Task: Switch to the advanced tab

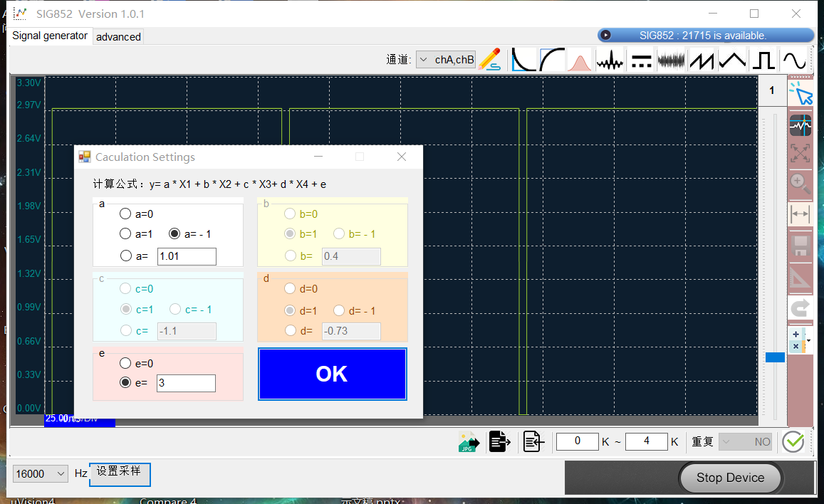Action: pos(118,37)
